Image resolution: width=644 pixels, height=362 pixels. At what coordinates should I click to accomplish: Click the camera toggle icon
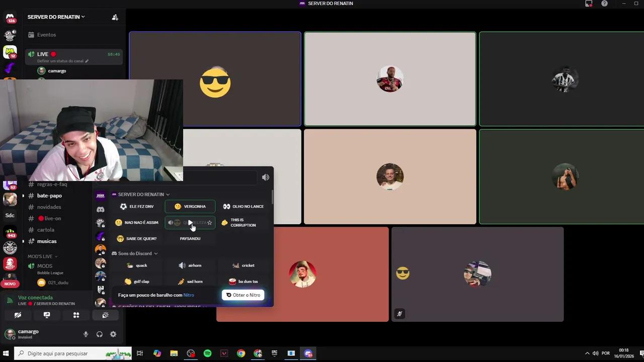click(x=18, y=315)
